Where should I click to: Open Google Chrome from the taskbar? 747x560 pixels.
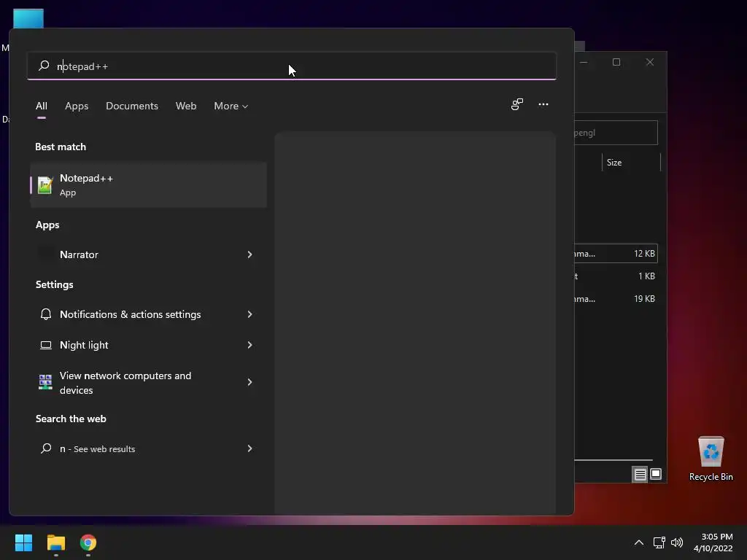click(x=88, y=542)
